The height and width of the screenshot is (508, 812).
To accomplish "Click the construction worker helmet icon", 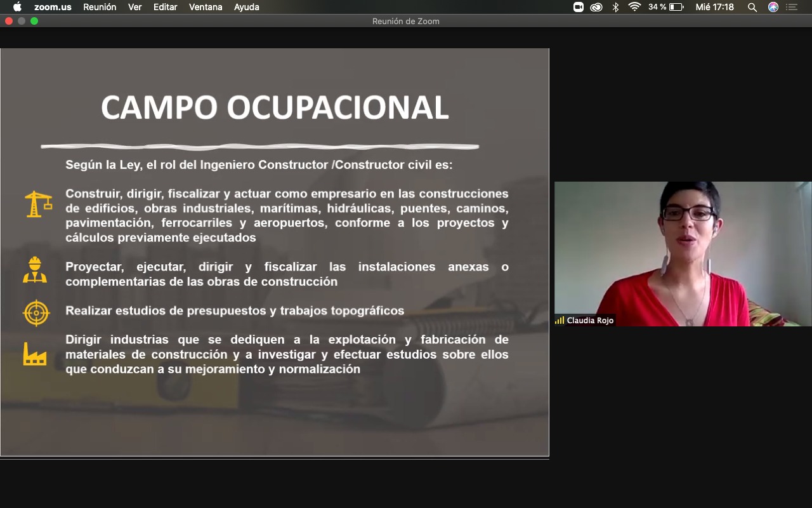I will (35, 269).
